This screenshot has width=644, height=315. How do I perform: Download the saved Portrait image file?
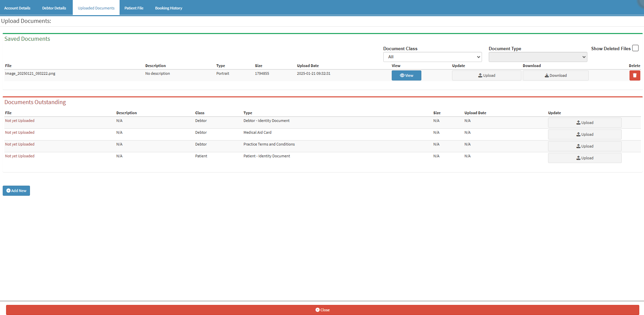[555, 75]
